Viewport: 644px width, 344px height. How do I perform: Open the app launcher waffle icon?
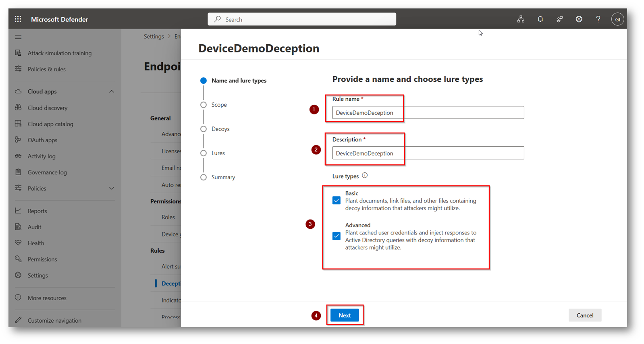tap(18, 19)
